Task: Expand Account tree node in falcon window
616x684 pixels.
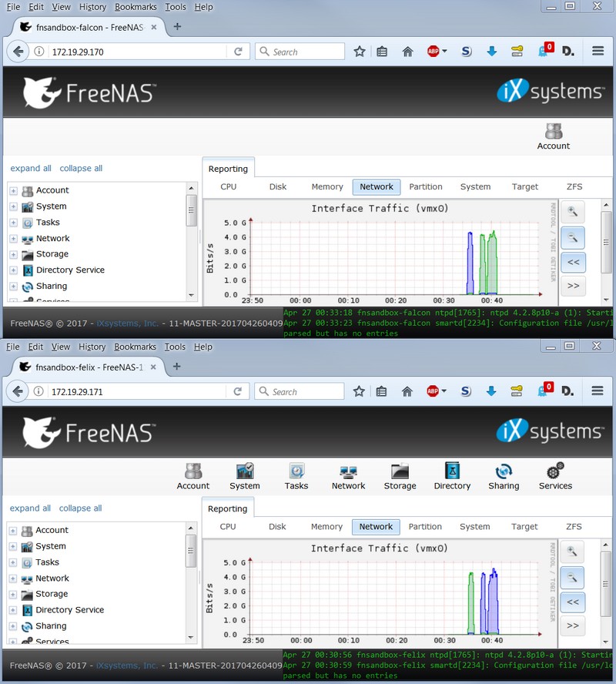Action: pos(14,190)
